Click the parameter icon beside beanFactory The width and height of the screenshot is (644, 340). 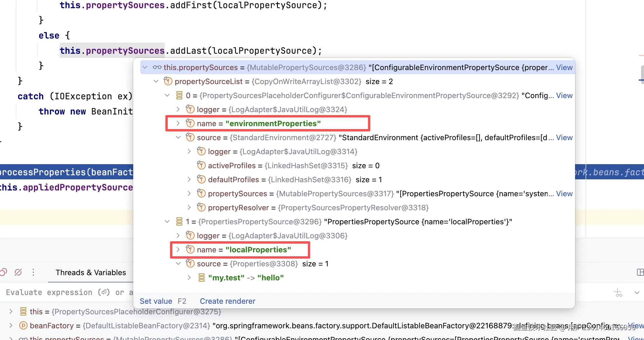tap(23, 326)
